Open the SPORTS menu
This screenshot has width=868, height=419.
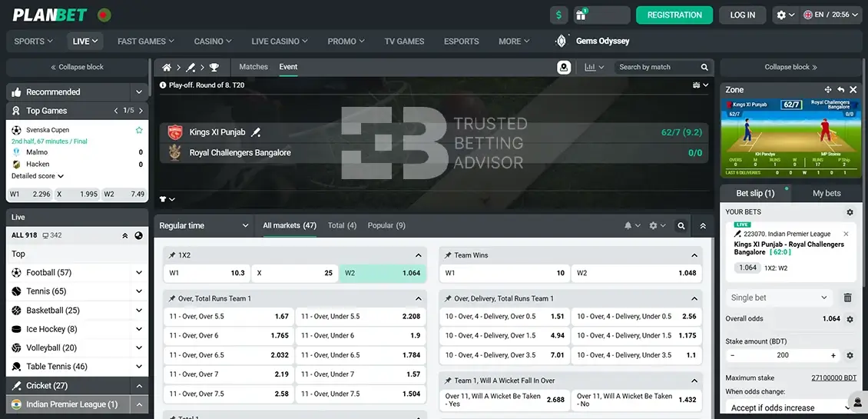(33, 41)
